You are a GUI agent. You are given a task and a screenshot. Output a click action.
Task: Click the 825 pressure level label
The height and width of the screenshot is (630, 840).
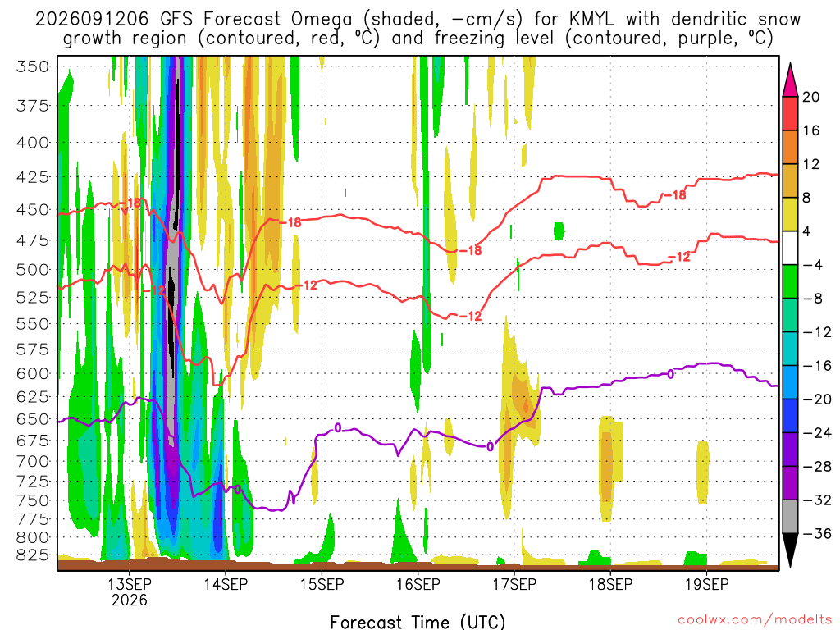click(x=33, y=555)
